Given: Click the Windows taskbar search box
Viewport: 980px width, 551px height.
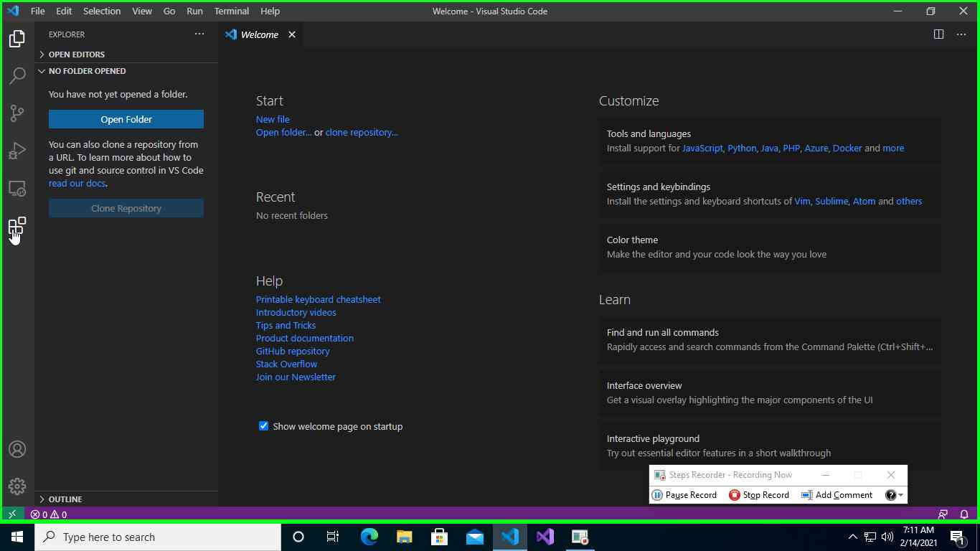Looking at the screenshot, I should point(158,537).
